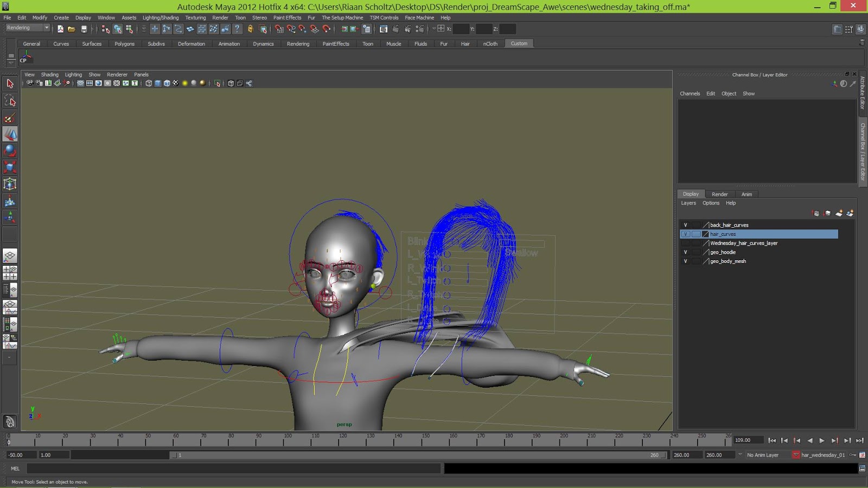Open the Render layer tab
The height and width of the screenshot is (488, 868).
coord(719,194)
